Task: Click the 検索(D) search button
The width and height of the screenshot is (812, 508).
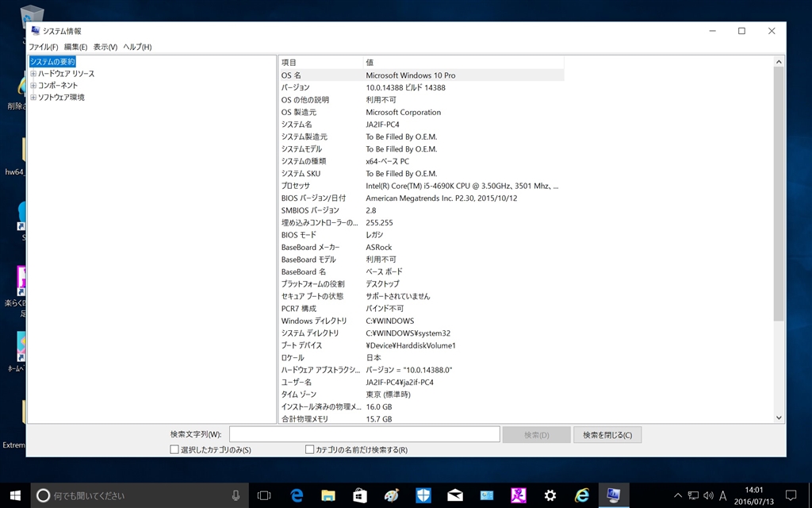Action: pyautogui.click(x=537, y=435)
